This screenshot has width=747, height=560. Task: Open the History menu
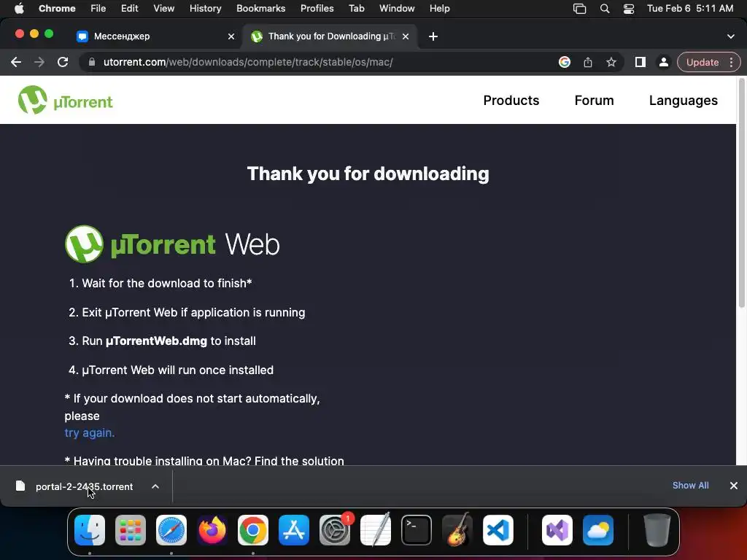click(x=205, y=8)
